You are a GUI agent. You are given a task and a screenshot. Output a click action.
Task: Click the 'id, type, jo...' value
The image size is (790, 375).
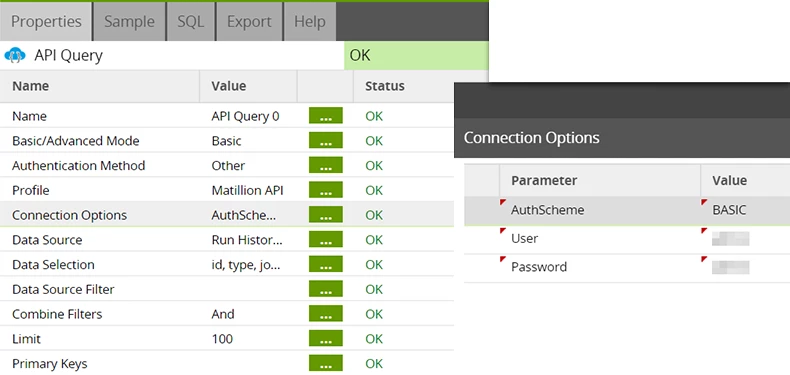pyautogui.click(x=246, y=265)
